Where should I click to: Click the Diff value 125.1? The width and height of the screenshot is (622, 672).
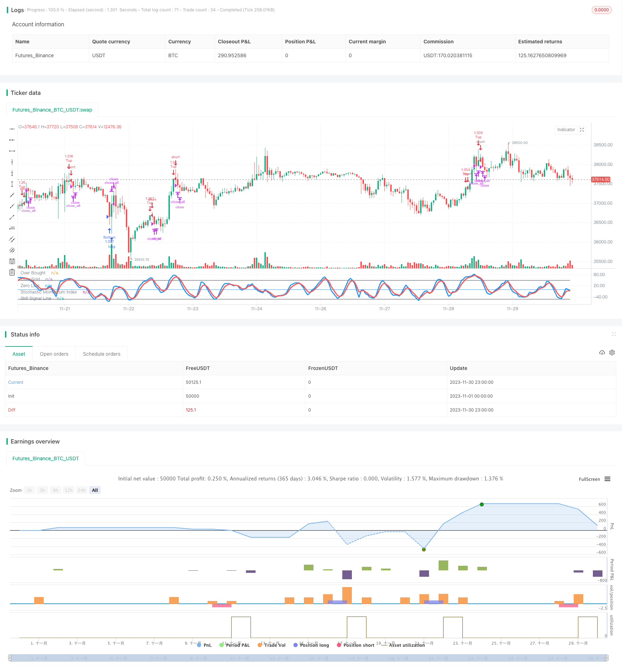click(191, 410)
